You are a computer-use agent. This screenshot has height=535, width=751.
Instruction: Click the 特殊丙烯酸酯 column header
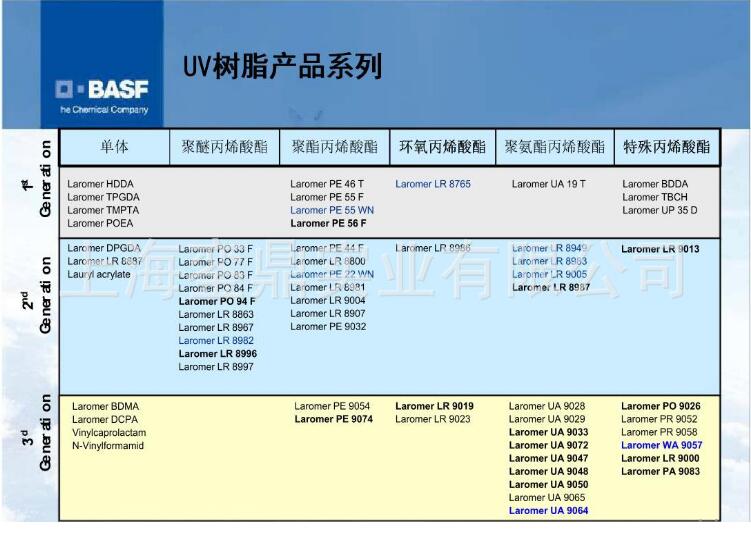point(666,147)
